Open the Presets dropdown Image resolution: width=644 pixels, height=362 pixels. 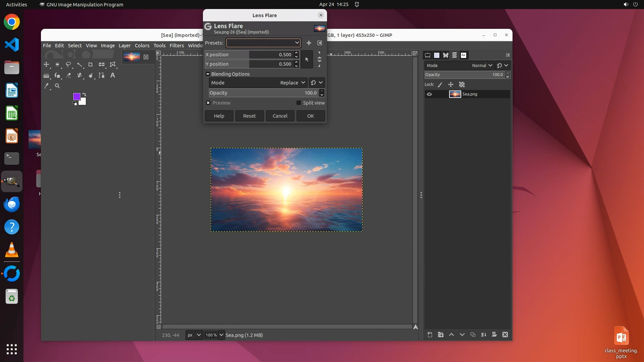(x=263, y=43)
